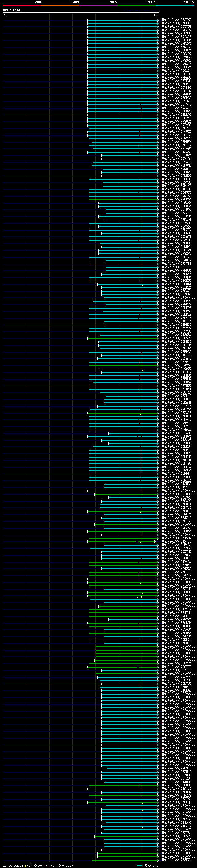The width and height of the screenshot is (197, 868).
Task: Click the UniRef100_B6UIQ0 label
Action: 177,91
